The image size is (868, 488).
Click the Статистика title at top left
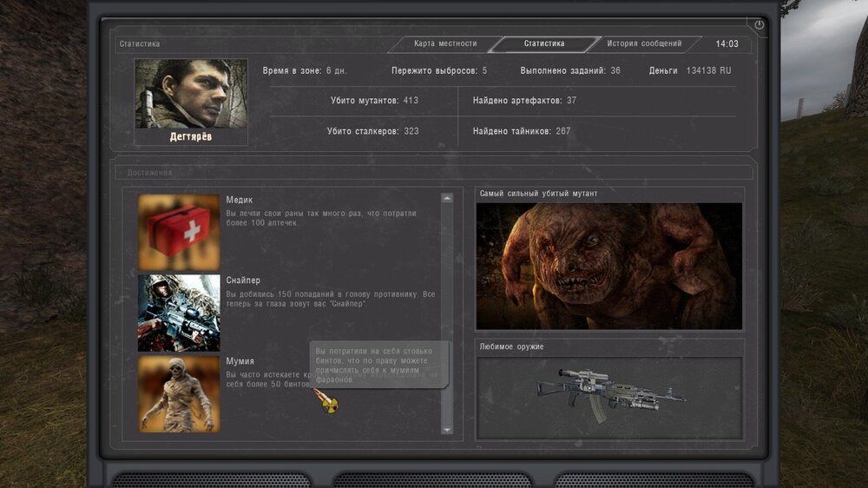pyautogui.click(x=140, y=43)
